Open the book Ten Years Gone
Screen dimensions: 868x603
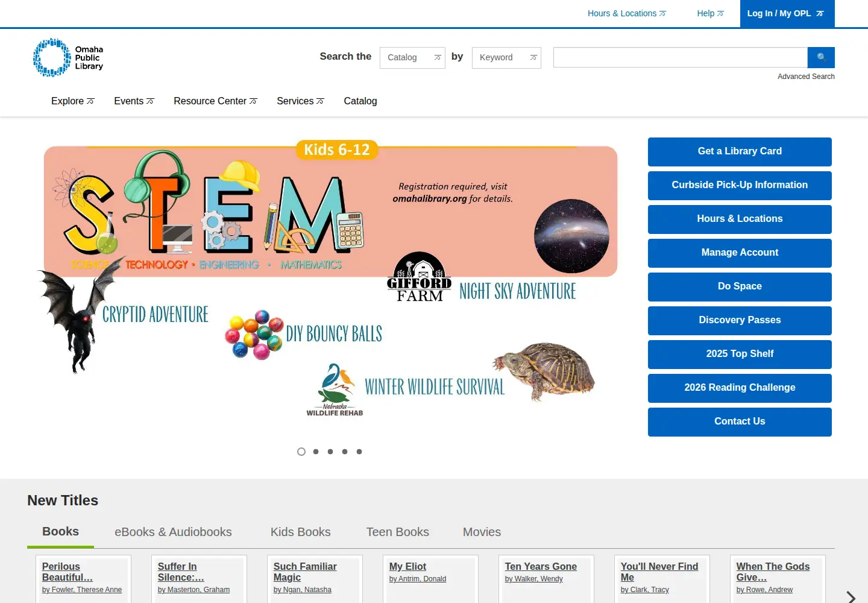pyautogui.click(x=541, y=566)
